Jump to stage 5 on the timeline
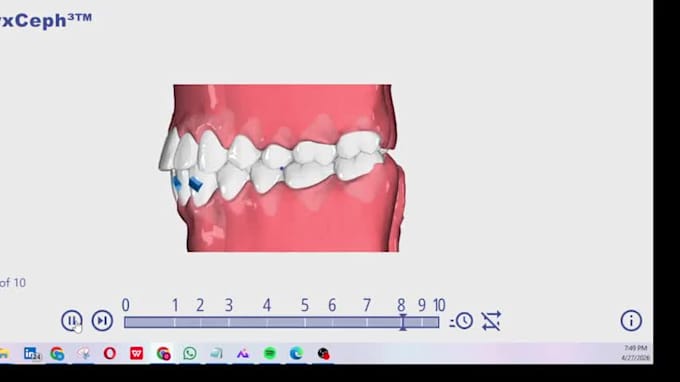The height and width of the screenshot is (382, 680). tap(305, 306)
